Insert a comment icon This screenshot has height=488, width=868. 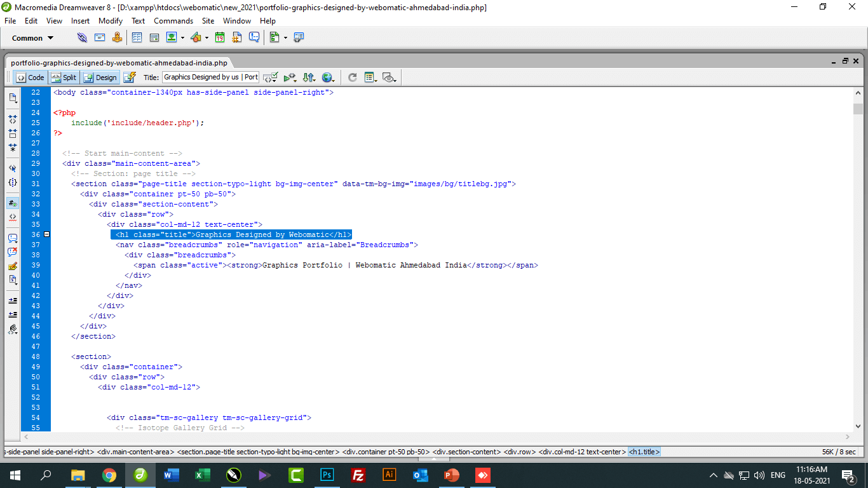(254, 37)
